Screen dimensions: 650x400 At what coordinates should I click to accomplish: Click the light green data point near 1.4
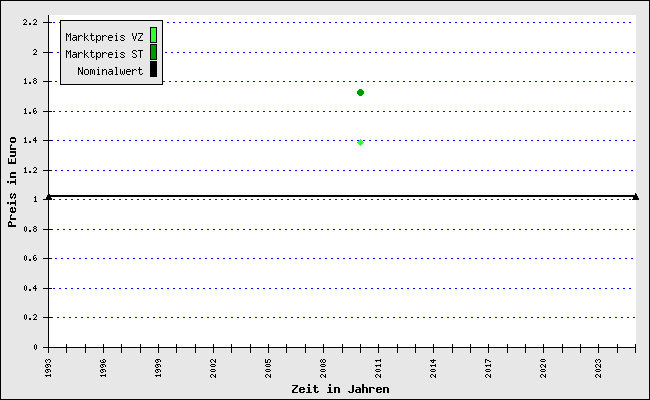click(360, 142)
